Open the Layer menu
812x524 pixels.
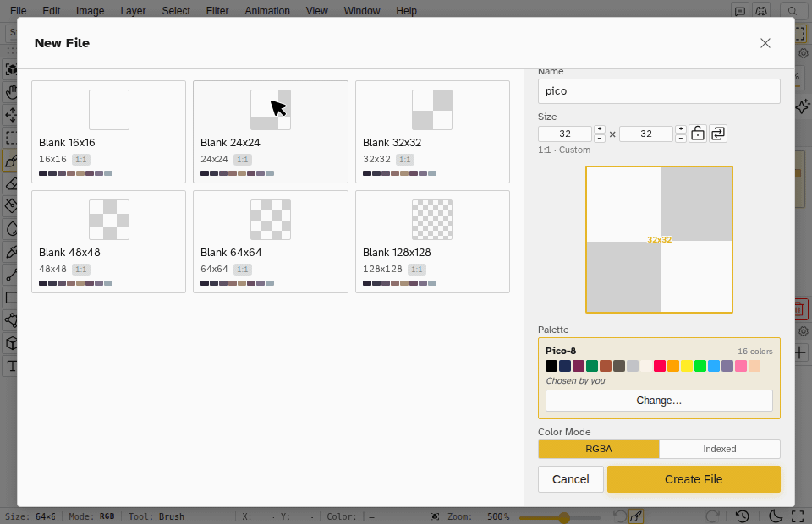coord(133,11)
